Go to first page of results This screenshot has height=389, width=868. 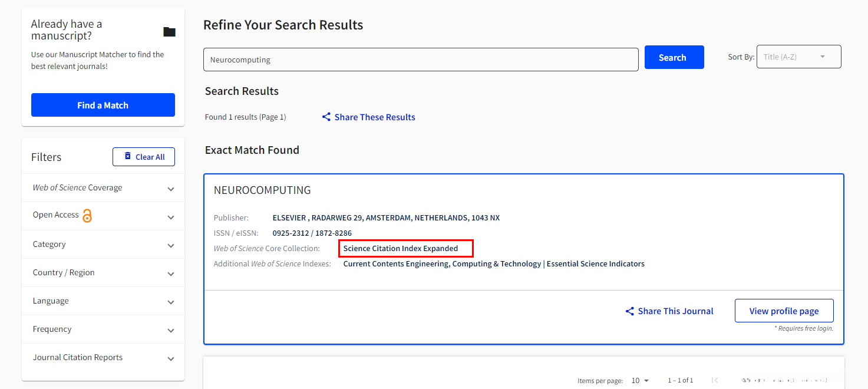pos(715,380)
